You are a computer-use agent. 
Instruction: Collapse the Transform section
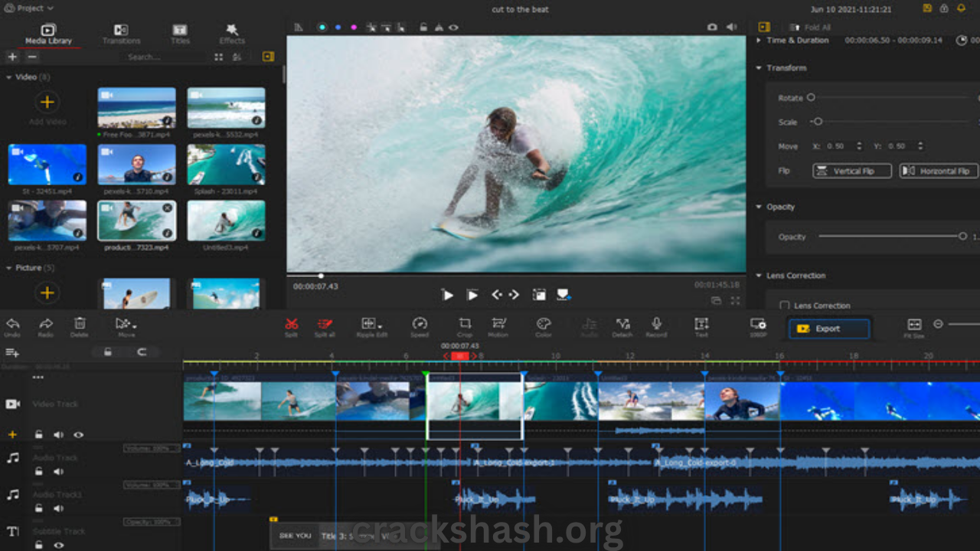click(759, 68)
